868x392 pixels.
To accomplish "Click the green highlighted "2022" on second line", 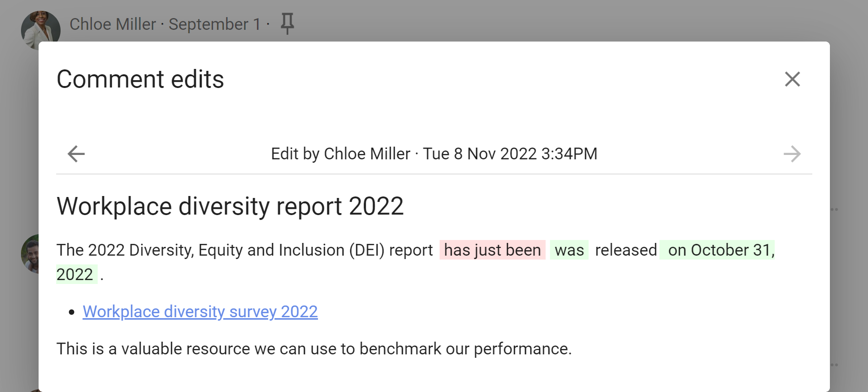I will tap(75, 274).
